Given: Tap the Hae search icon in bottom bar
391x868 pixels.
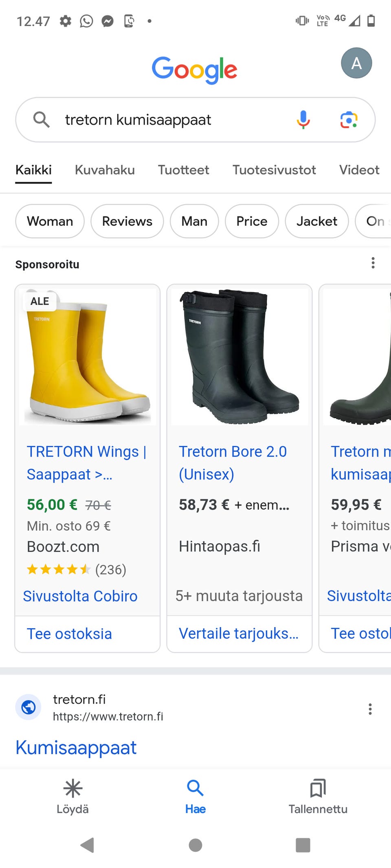Looking at the screenshot, I should tap(195, 789).
